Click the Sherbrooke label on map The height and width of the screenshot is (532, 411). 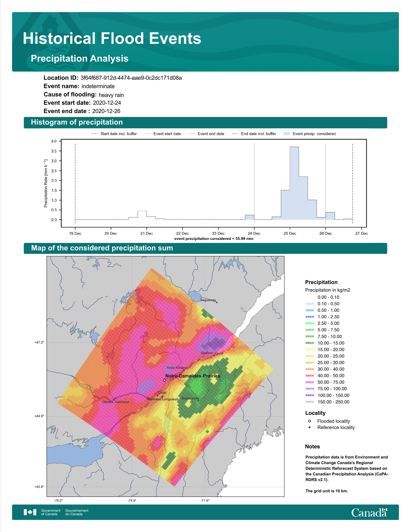click(x=190, y=398)
